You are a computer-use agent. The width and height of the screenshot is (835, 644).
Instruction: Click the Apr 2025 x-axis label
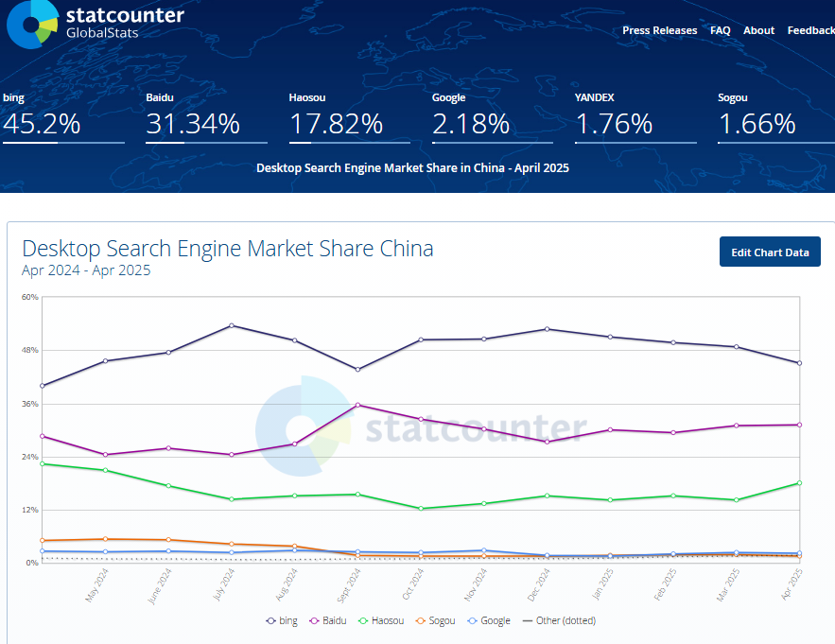coord(792,584)
